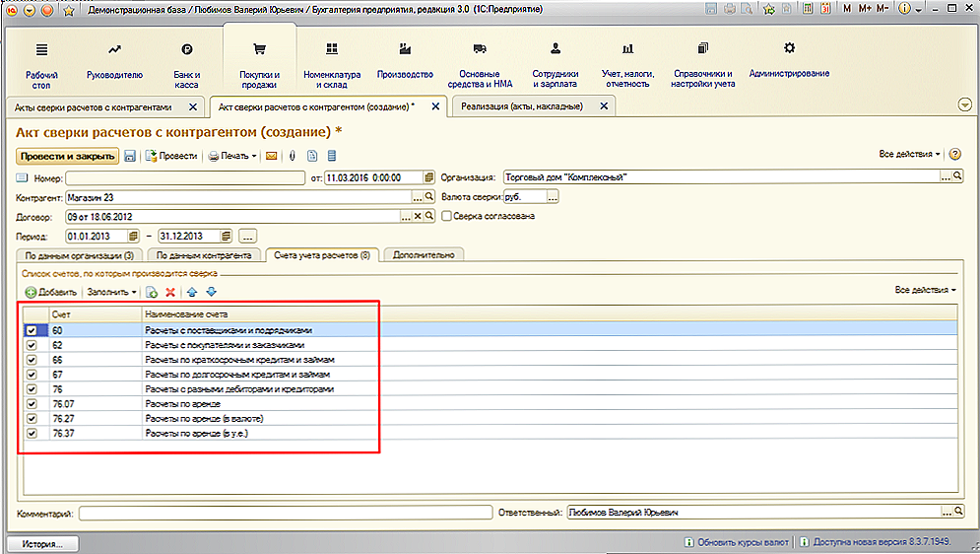Uncheck account 76.27 row checkbox
Screen dimensions: 980x554
coord(32,418)
